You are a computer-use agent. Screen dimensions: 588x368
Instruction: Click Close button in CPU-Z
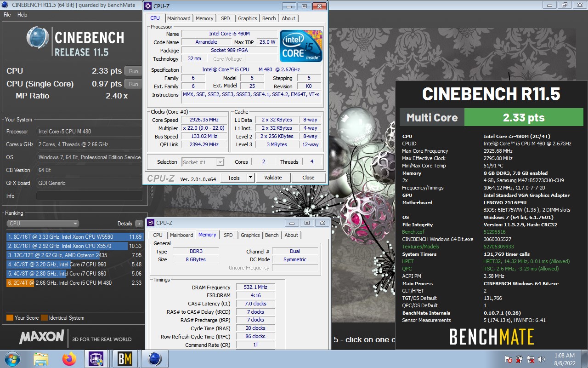coord(308,178)
